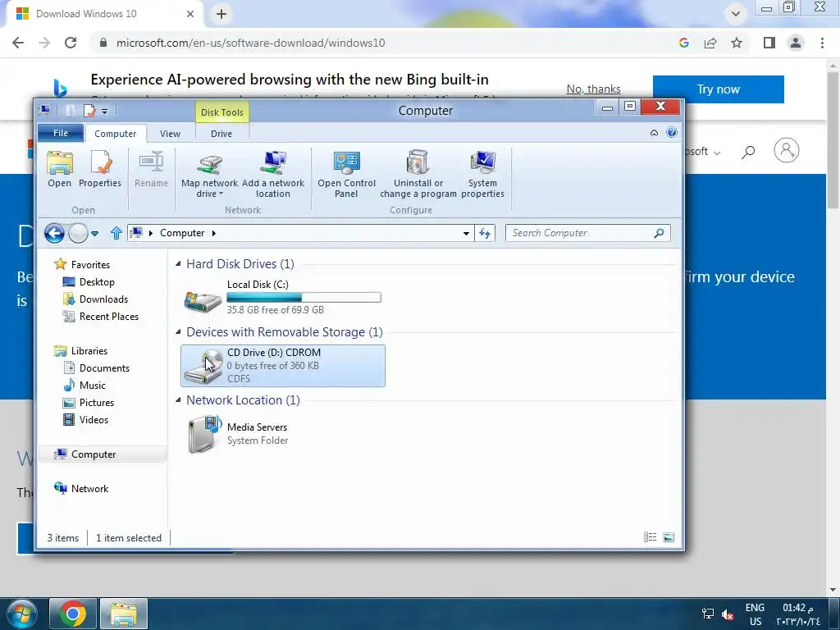This screenshot has width=840, height=630.
Task: Click the Explorer forward arrow button
Action: (78, 233)
